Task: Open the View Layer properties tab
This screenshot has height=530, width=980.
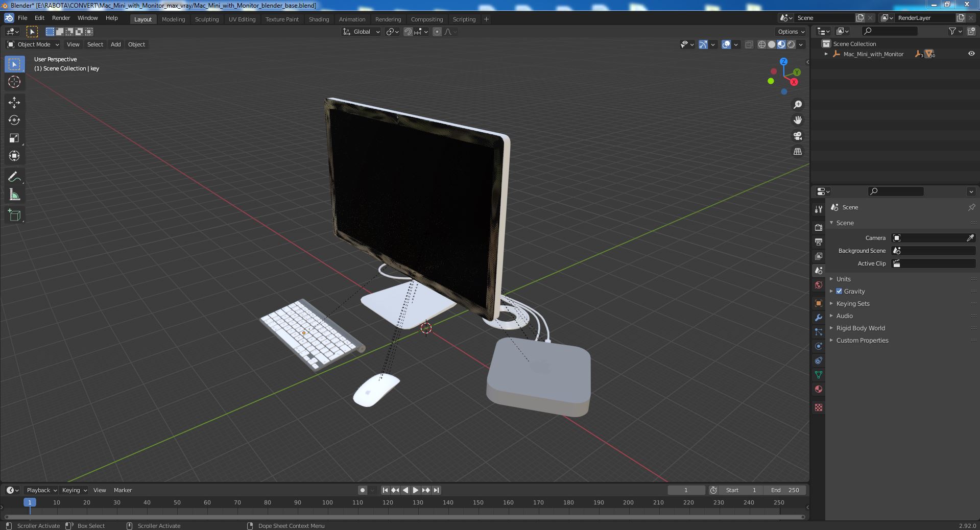Action: click(x=819, y=256)
